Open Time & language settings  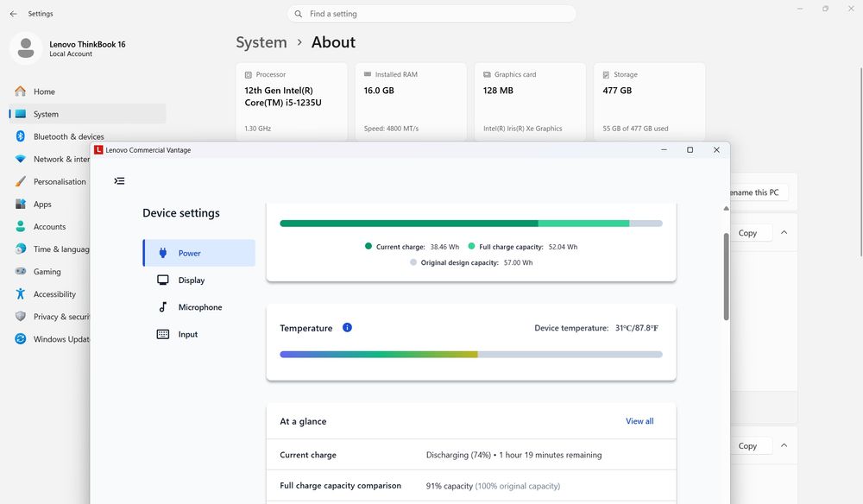[49, 249]
